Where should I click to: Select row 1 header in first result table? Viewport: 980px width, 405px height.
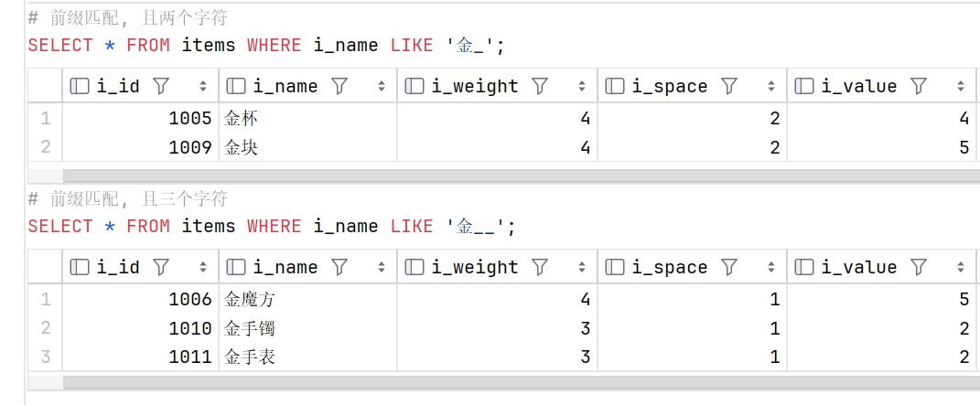pyautogui.click(x=45, y=118)
